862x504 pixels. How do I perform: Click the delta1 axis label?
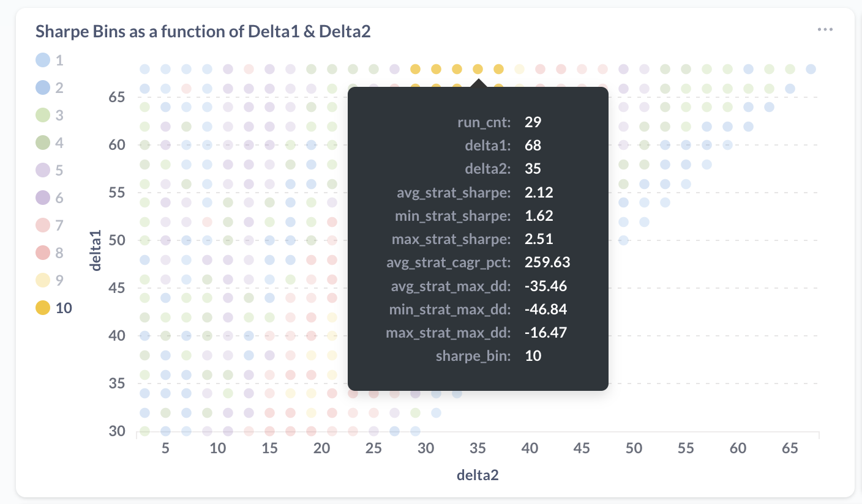point(96,250)
